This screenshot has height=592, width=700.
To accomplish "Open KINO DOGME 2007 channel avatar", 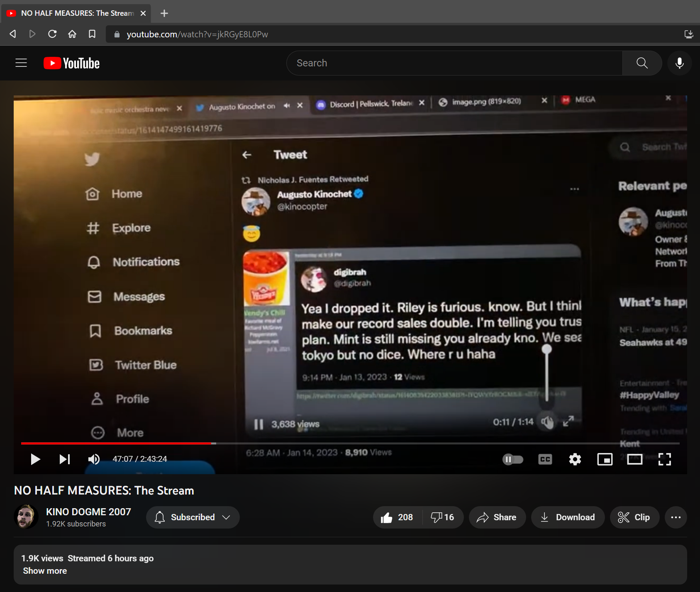I will pyautogui.click(x=26, y=517).
